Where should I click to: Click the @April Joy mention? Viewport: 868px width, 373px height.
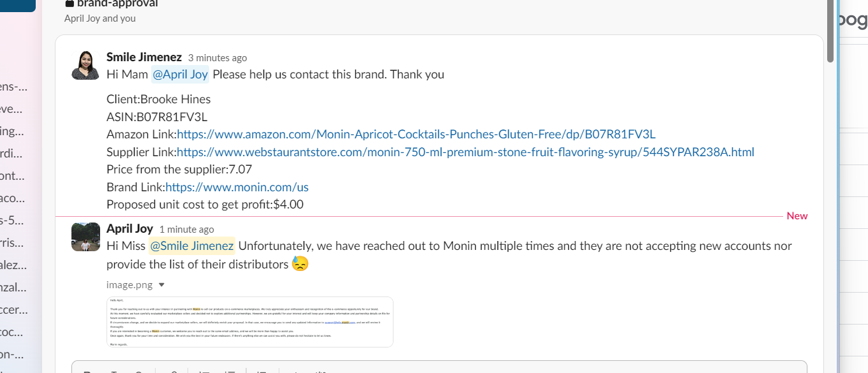(180, 75)
